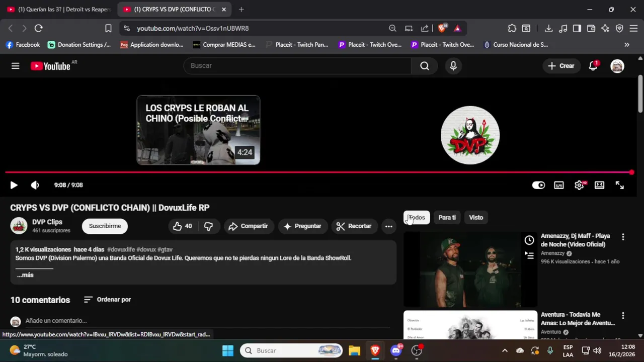Select the Visto filter chip
The image size is (644, 362).
(x=476, y=218)
